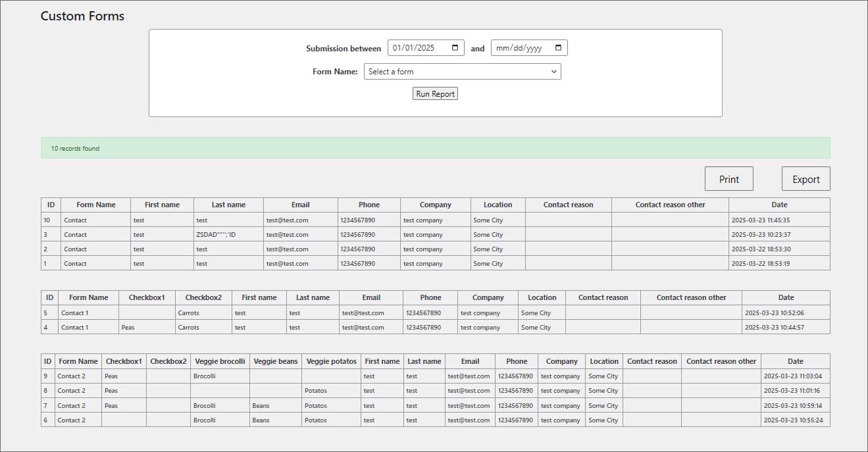
Task: Click the Veggie potatos column header
Action: click(x=331, y=361)
